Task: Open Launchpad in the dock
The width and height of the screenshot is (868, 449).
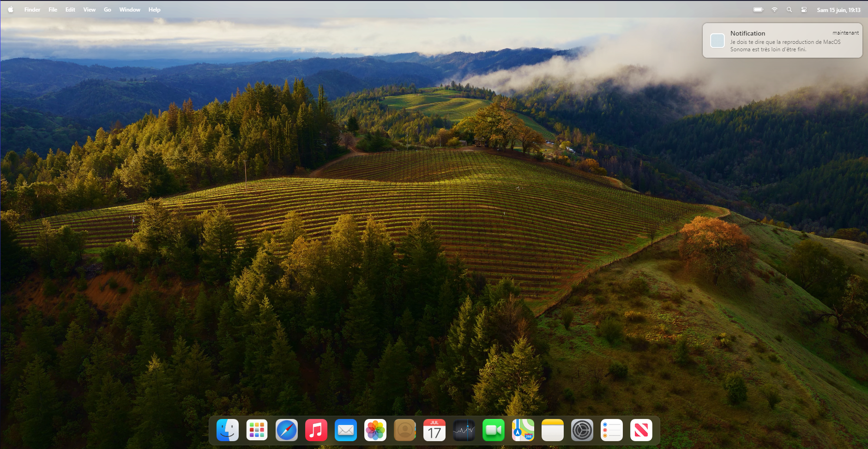Action: point(257,431)
